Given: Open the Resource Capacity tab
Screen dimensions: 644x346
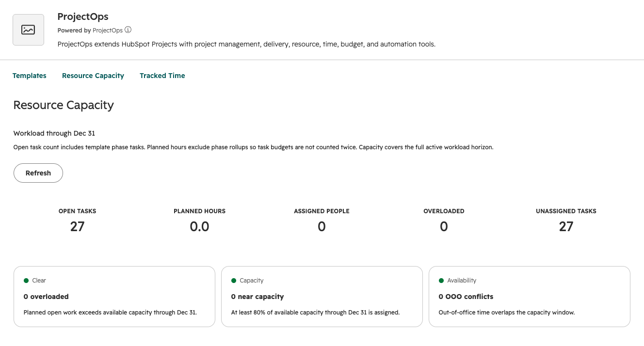Looking at the screenshot, I should (x=93, y=76).
